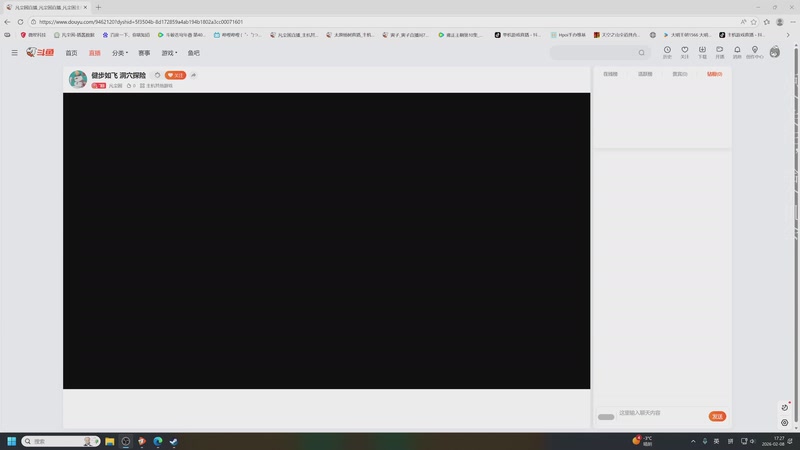Expand the 分类 categories dropdown

120,53
